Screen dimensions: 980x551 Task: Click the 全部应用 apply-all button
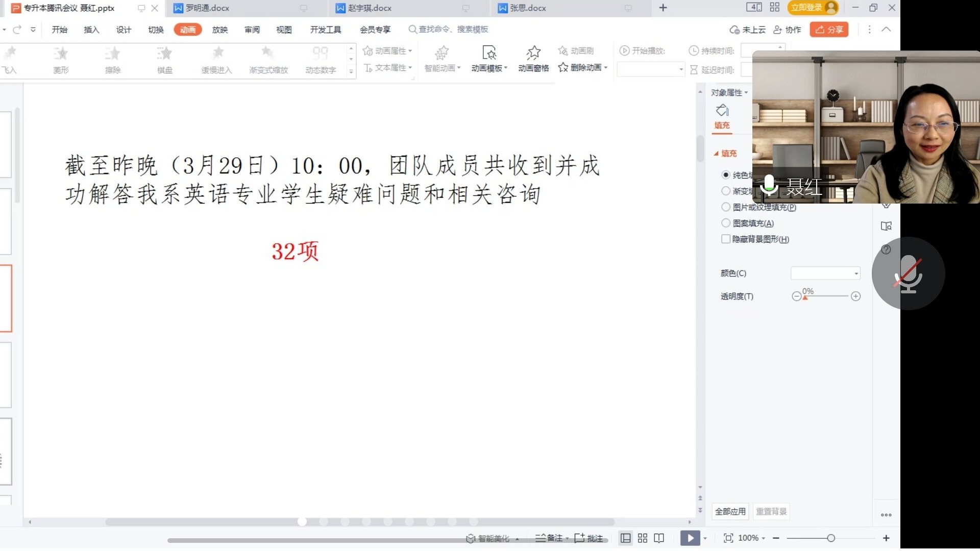click(730, 511)
